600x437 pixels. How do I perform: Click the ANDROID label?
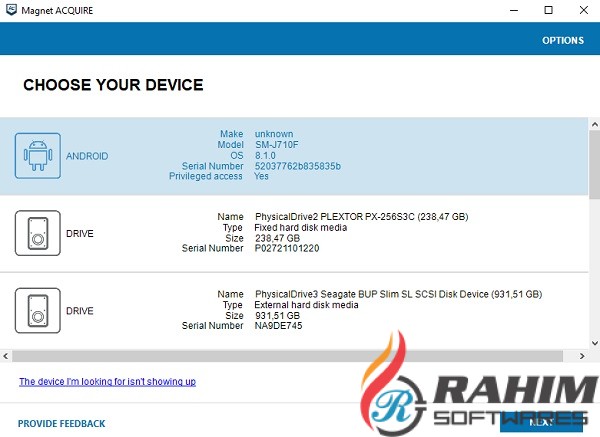point(87,156)
